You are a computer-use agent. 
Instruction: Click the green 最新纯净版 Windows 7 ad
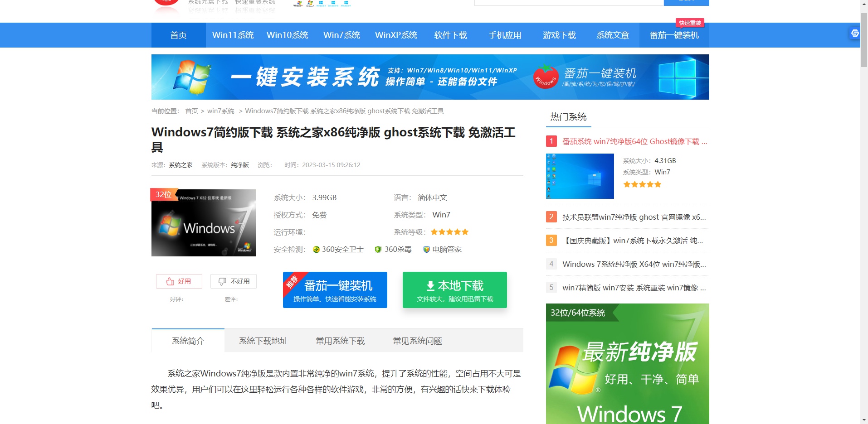(628, 364)
